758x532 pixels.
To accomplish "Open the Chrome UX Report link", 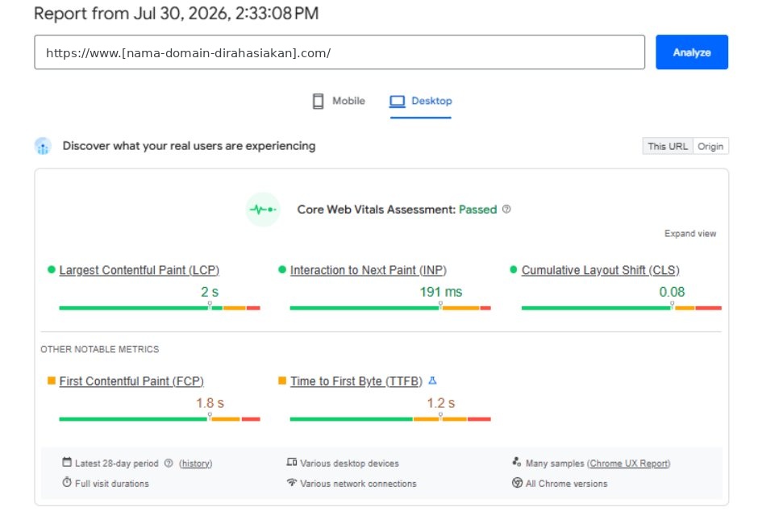I will coord(628,463).
